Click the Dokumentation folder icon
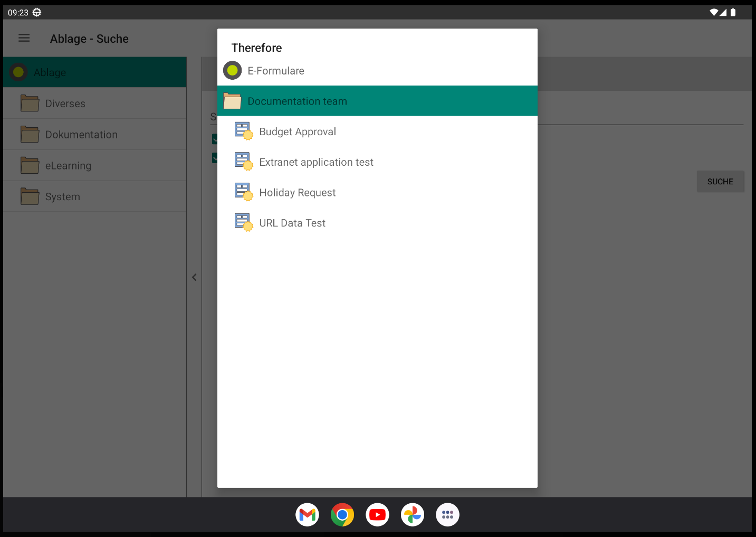 pyautogui.click(x=30, y=134)
